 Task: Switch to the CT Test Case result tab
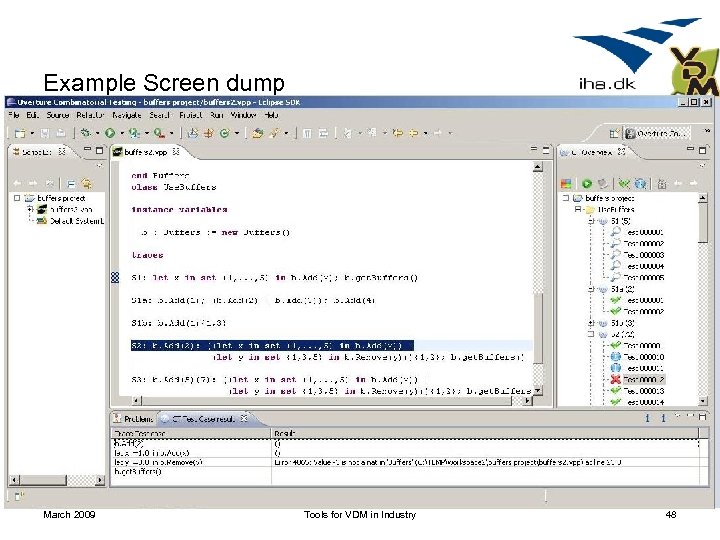click(203, 419)
